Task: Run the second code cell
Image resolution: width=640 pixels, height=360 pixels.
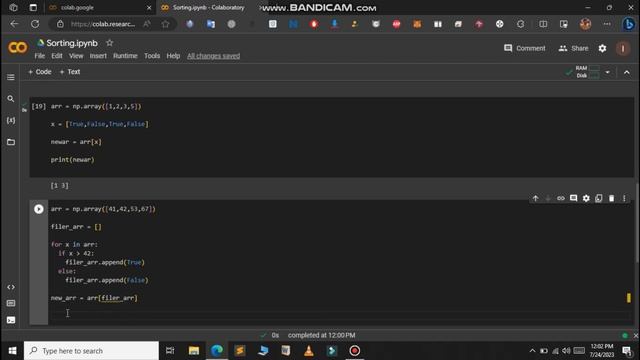Action: pyautogui.click(x=39, y=209)
